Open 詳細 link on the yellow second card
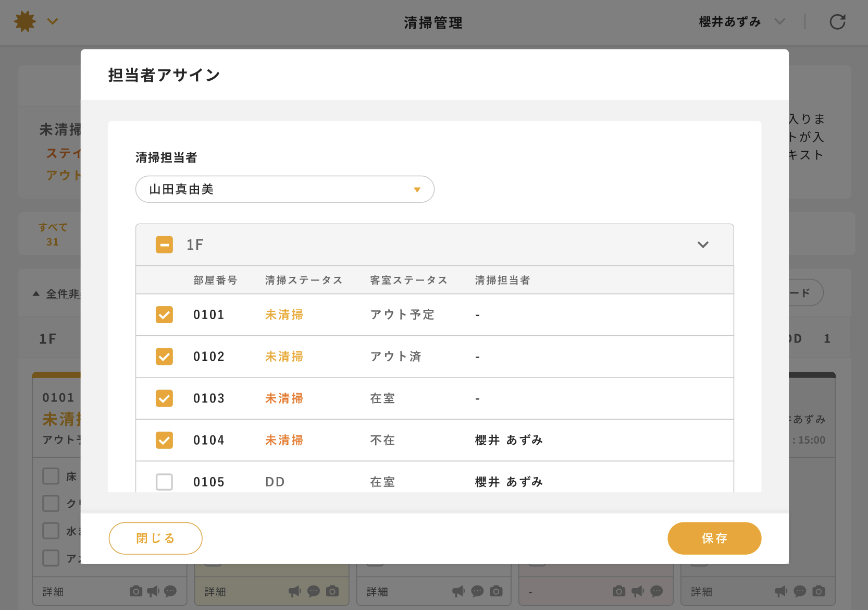Screen dimensions: 868x610 pos(215,592)
